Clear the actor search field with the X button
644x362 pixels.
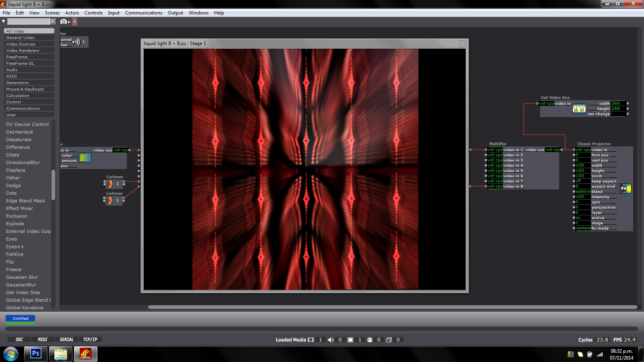(53, 21)
